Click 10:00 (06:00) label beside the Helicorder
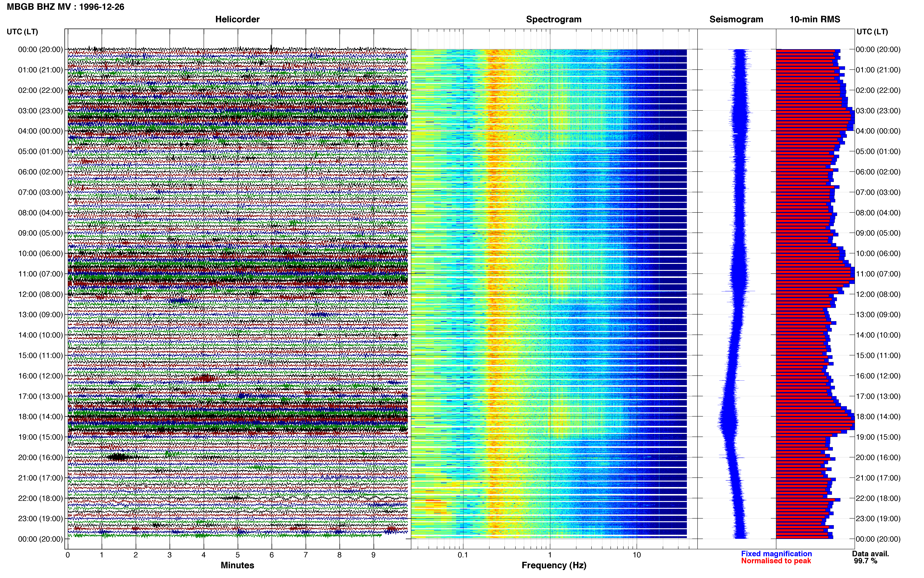924x578 pixels. coord(41,253)
